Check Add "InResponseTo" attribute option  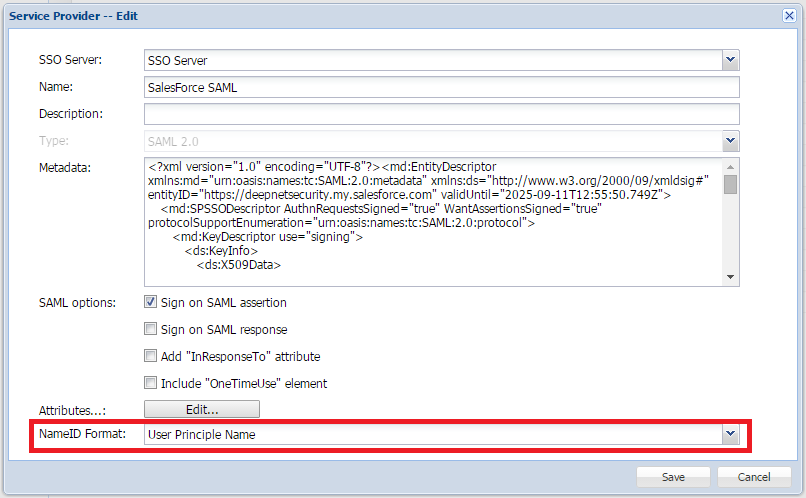tap(151, 356)
